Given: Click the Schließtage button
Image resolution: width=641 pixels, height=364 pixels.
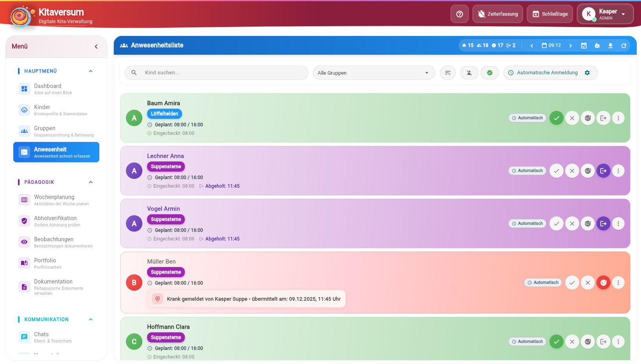Looking at the screenshot, I should click(549, 14).
